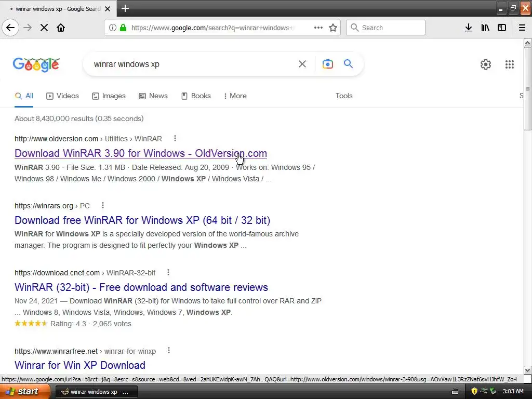The width and height of the screenshot is (532, 399).
Task: Open WinRAR (32-bit) Free download and reviews link
Action: 141,287
